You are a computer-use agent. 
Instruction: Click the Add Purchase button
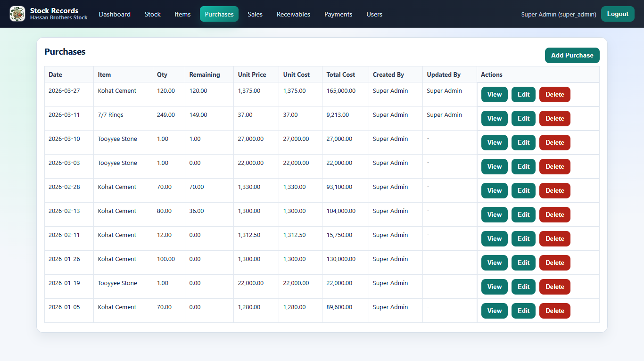[x=572, y=55]
